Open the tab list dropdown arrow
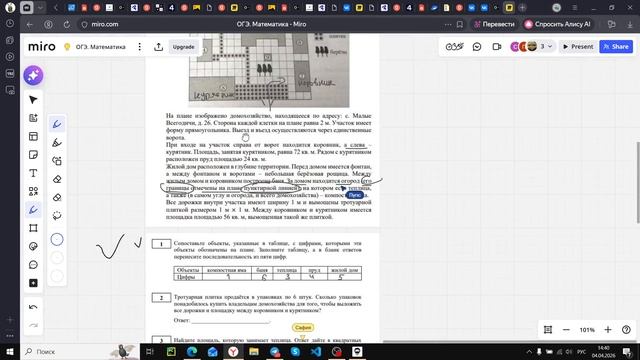This screenshot has width=640, height=360. (40, 7)
